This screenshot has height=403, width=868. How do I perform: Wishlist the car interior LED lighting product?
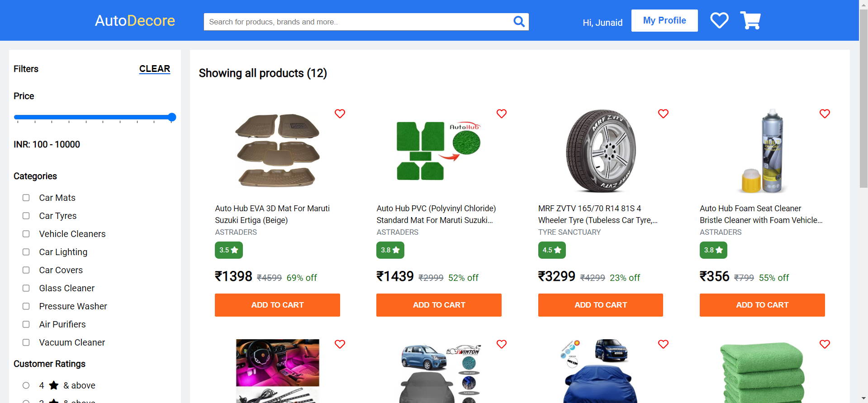point(340,344)
